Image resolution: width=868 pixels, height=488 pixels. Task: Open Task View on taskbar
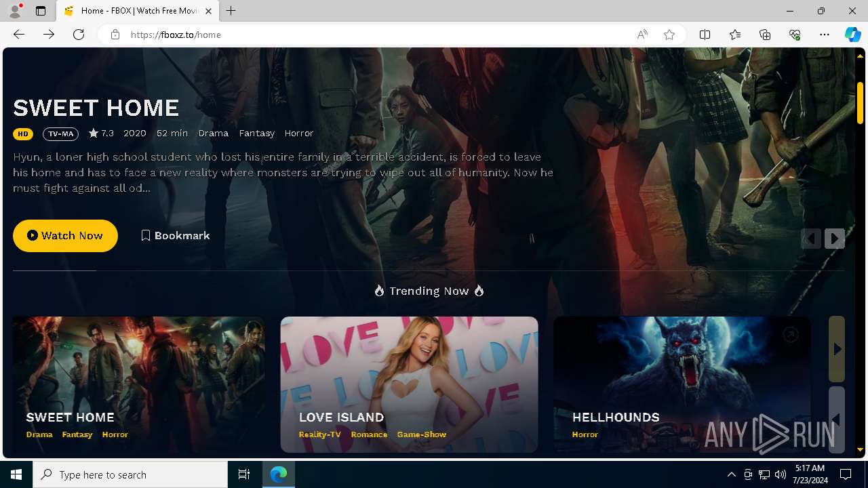coord(244,474)
